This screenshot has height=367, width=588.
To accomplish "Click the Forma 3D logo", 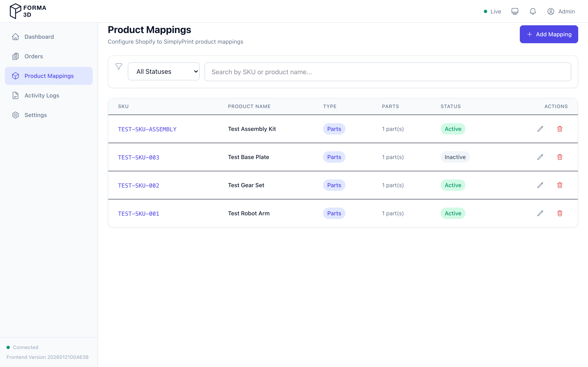I will click(x=27, y=11).
